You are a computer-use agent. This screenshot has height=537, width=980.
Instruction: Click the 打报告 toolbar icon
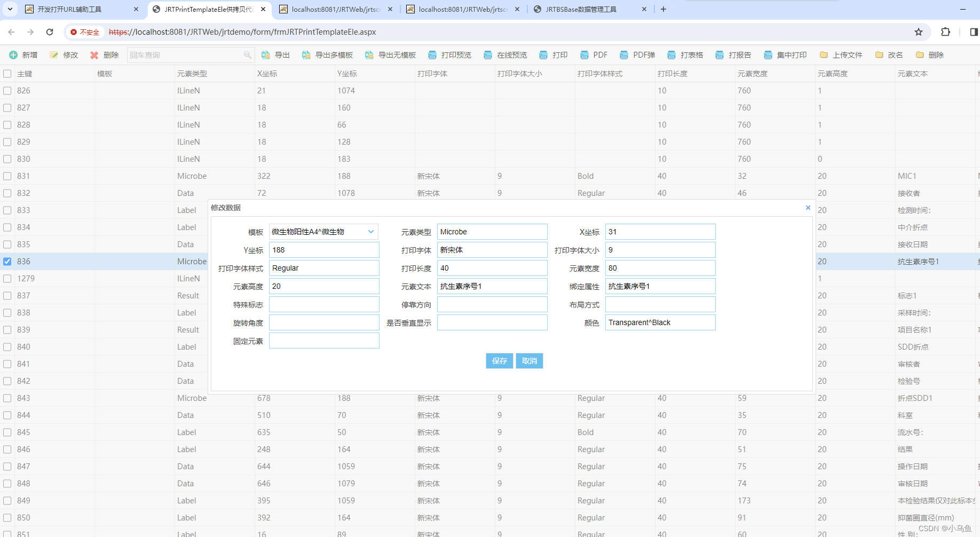click(720, 55)
